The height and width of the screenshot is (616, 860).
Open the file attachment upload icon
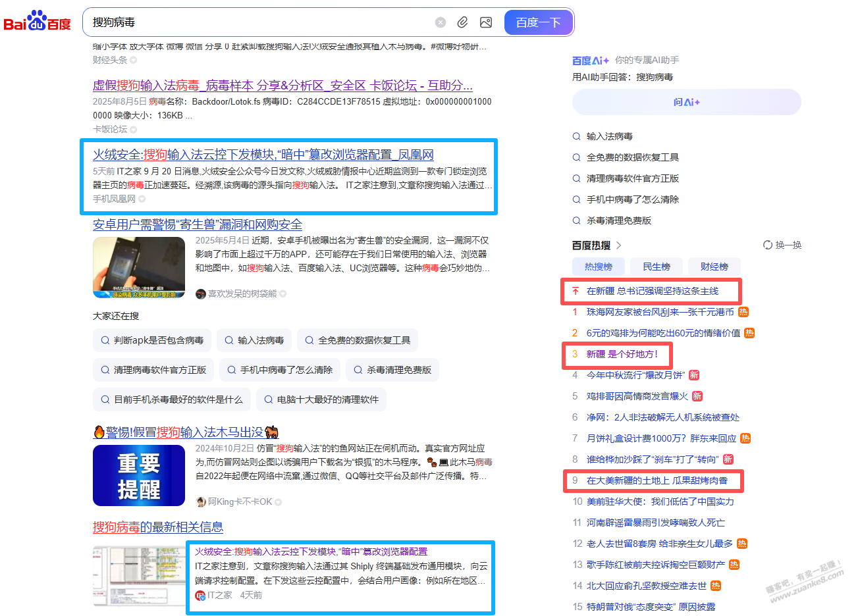click(463, 22)
